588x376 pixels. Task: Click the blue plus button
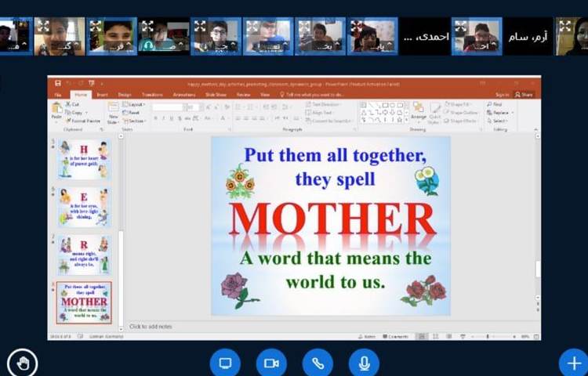[x=572, y=363]
